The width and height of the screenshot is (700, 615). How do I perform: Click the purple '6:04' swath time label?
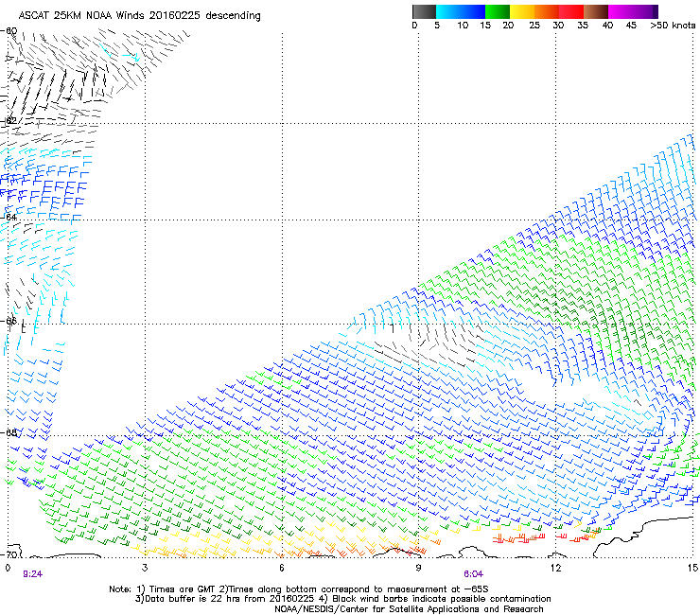pyautogui.click(x=473, y=574)
